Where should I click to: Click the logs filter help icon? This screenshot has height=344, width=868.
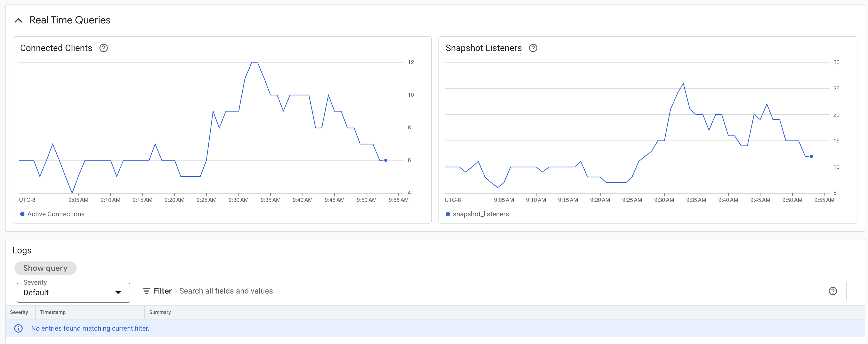tap(832, 291)
